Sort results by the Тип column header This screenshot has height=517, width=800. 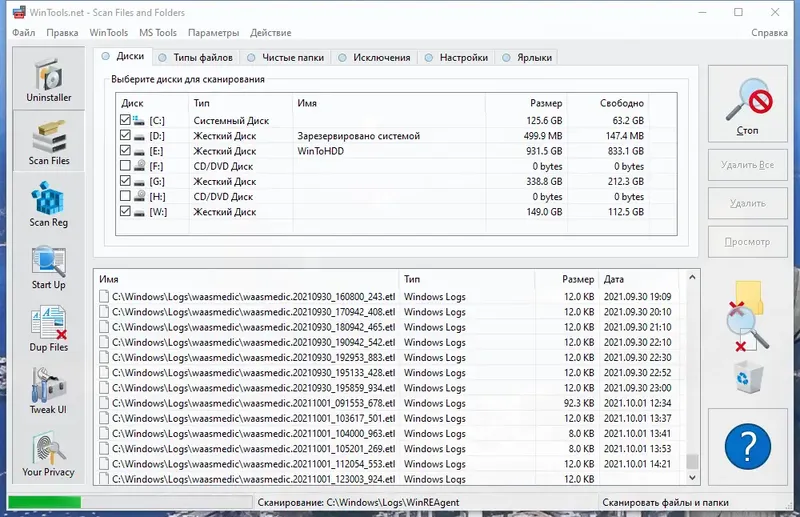[466, 279]
